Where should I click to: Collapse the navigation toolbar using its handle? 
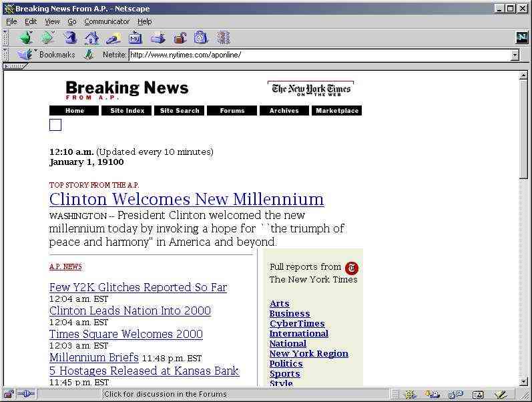pyautogui.click(x=5, y=37)
